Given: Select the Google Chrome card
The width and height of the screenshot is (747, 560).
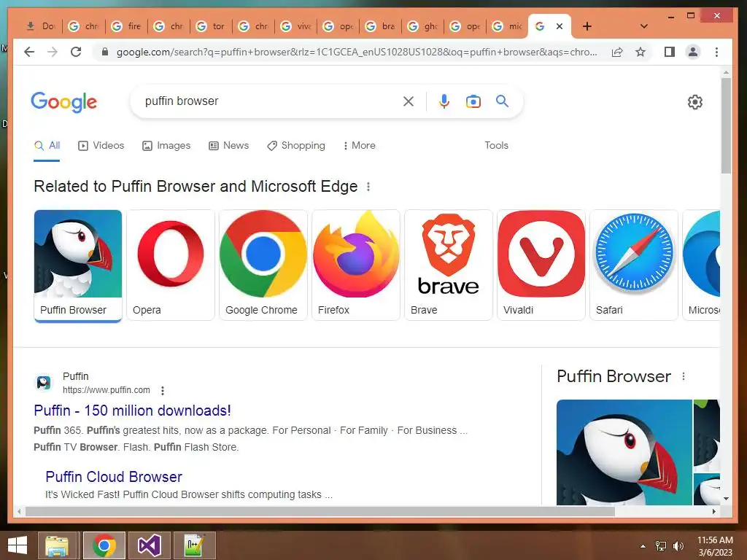Looking at the screenshot, I should pyautogui.click(x=263, y=265).
